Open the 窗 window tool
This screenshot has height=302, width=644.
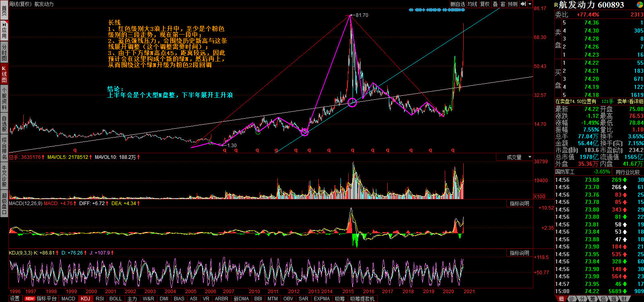503,4
